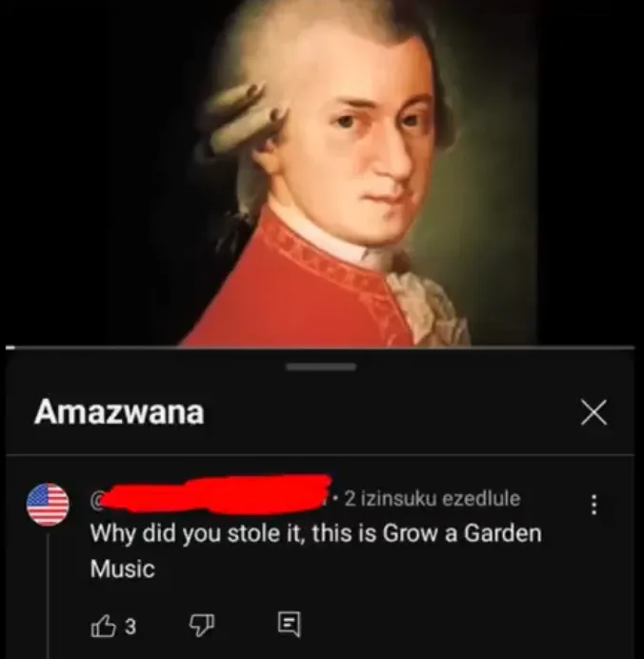Open the comment's three-dot options menu
The height and width of the screenshot is (659, 644).
594,505
